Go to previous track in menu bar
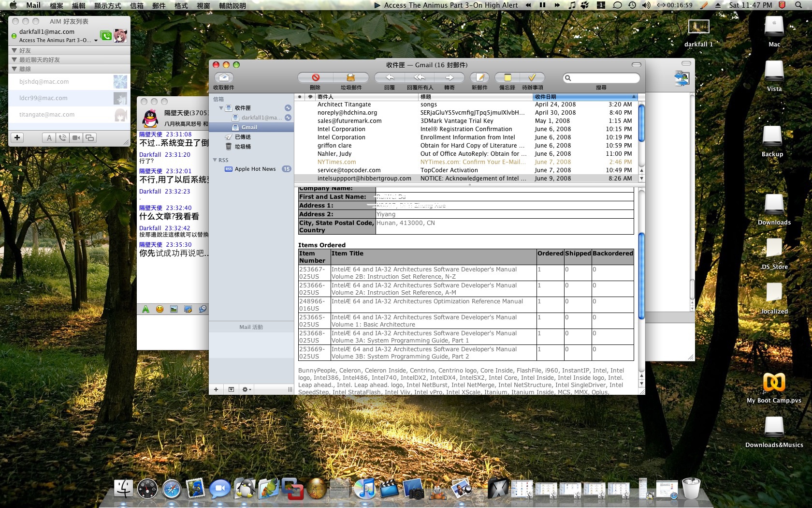The image size is (812, 508). 528,5
